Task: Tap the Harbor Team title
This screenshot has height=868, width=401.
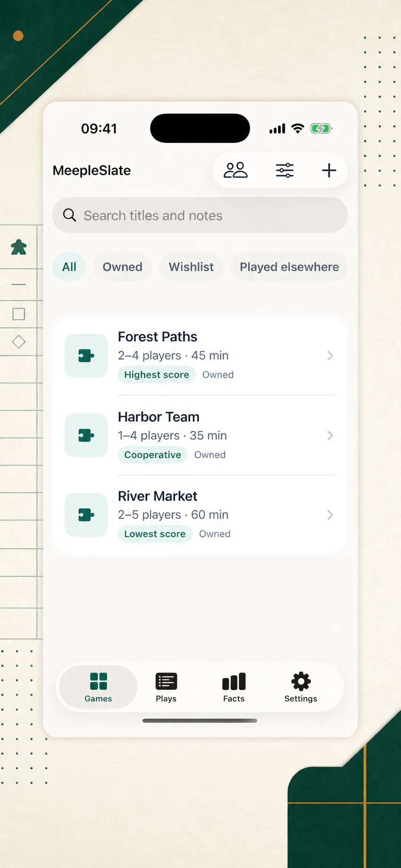Action: 159,417
